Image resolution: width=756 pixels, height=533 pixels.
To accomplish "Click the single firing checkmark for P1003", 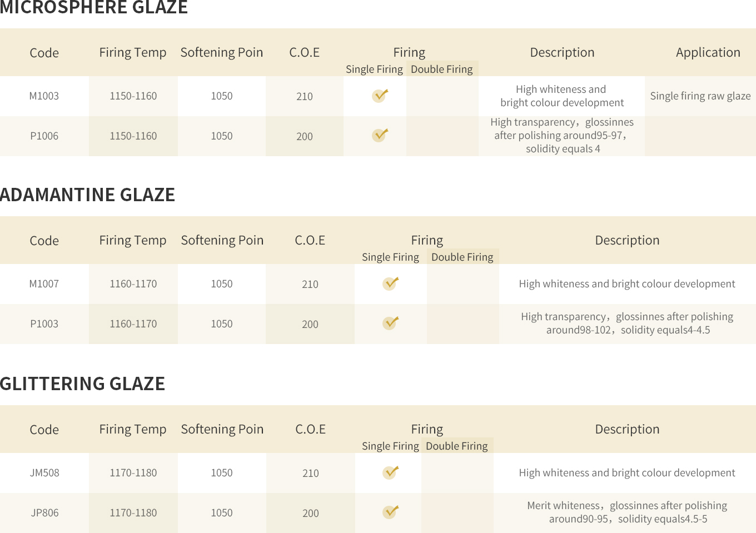I will [x=390, y=323].
